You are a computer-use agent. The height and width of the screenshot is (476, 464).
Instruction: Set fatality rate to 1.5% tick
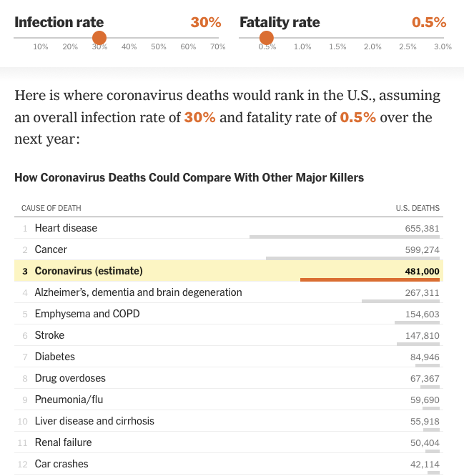click(x=337, y=38)
